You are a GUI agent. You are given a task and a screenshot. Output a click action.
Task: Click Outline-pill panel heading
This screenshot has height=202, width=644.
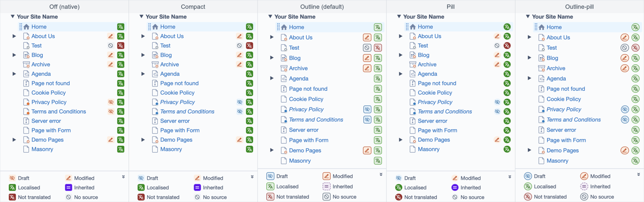[579, 7]
